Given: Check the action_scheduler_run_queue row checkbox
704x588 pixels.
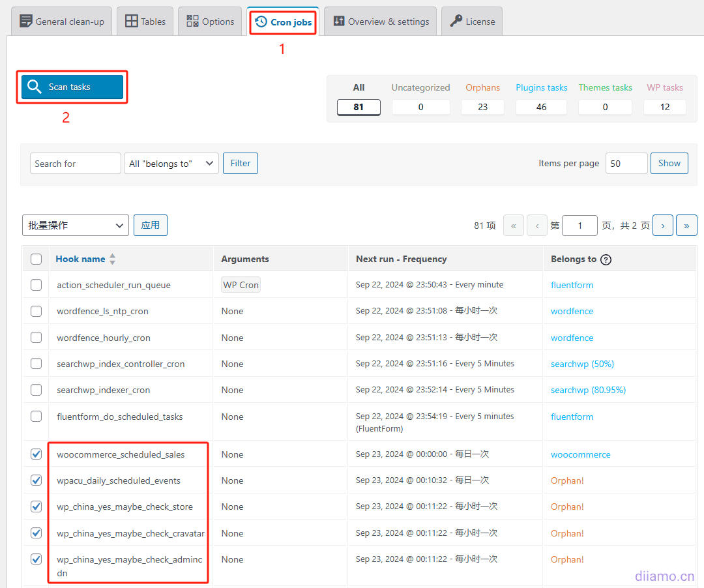Looking at the screenshot, I should pos(37,285).
